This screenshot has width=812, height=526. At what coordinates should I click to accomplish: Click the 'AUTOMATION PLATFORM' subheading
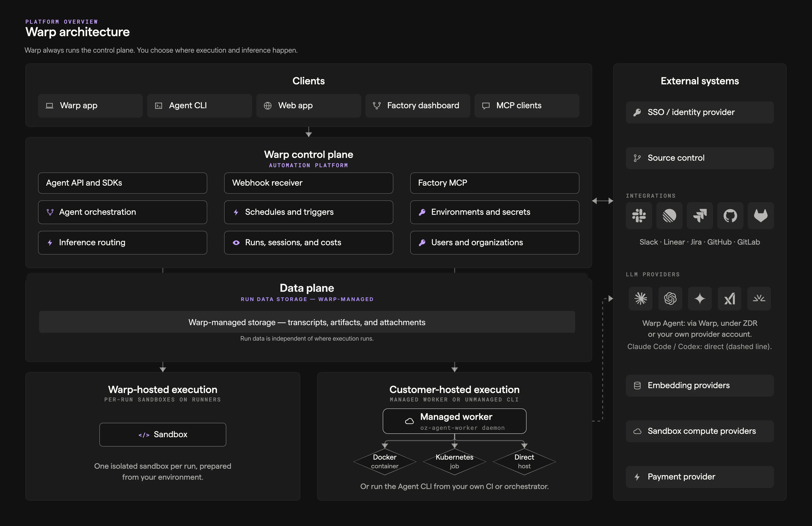[x=309, y=166]
